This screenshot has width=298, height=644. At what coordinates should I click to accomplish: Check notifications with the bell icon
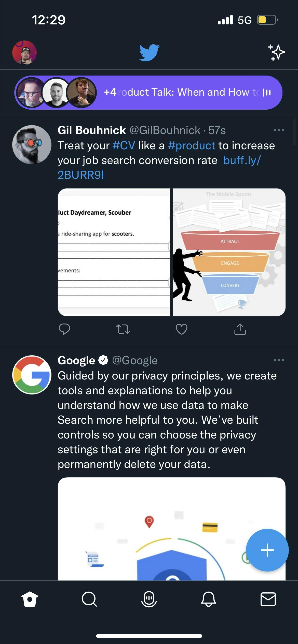coord(208,600)
